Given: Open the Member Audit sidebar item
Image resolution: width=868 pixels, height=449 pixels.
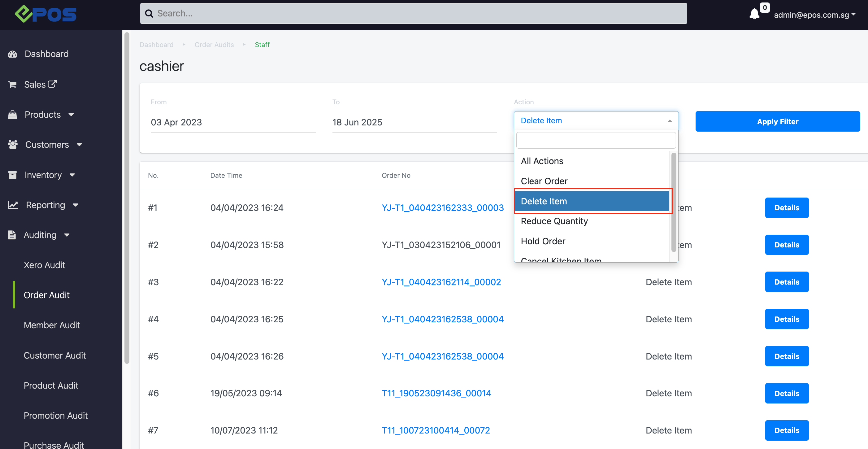Looking at the screenshot, I should point(52,325).
